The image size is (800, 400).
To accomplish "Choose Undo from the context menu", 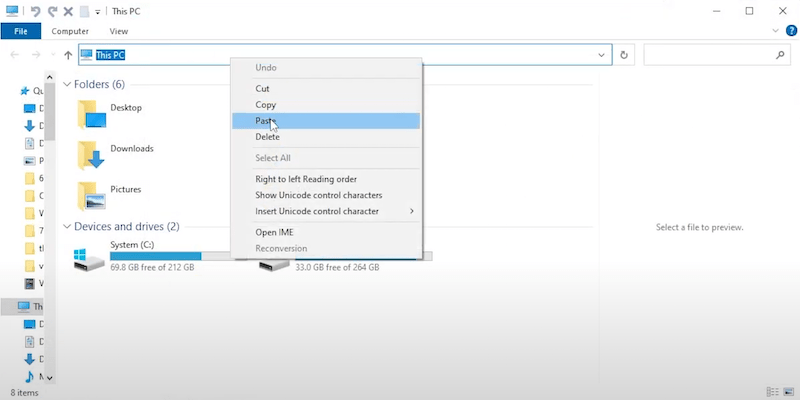I will coord(326,67).
